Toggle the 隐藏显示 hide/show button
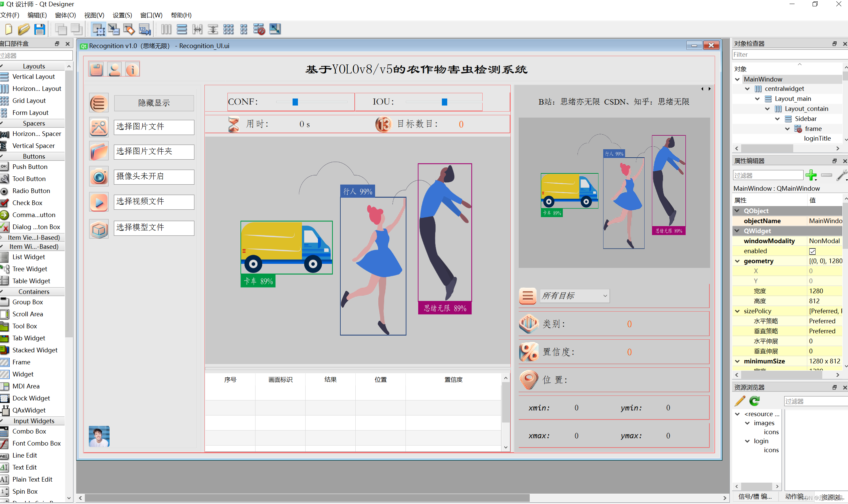848x504 pixels. tap(153, 102)
